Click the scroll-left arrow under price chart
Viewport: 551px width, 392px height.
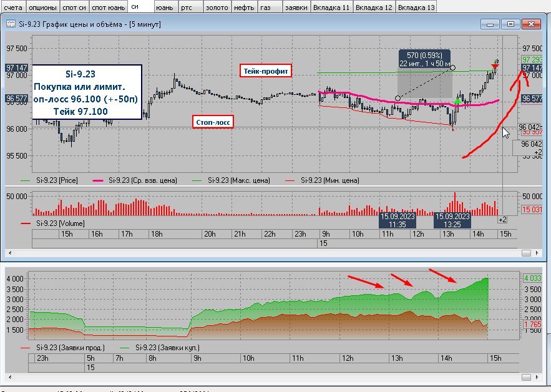10,253
